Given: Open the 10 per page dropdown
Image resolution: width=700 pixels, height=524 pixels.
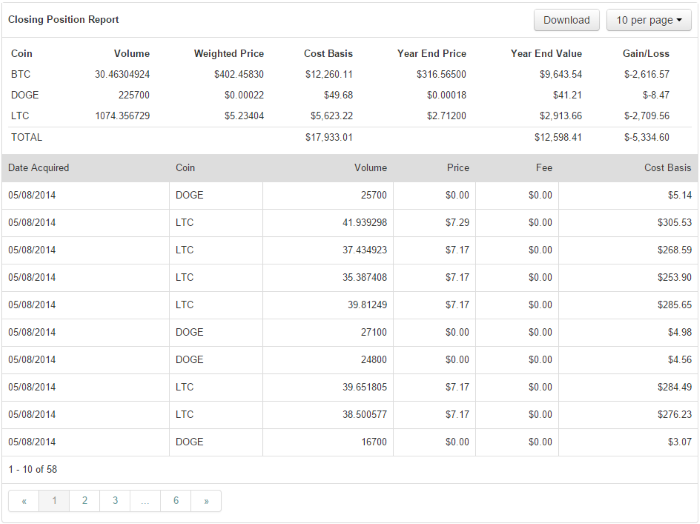Looking at the screenshot, I should click(649, 20).
